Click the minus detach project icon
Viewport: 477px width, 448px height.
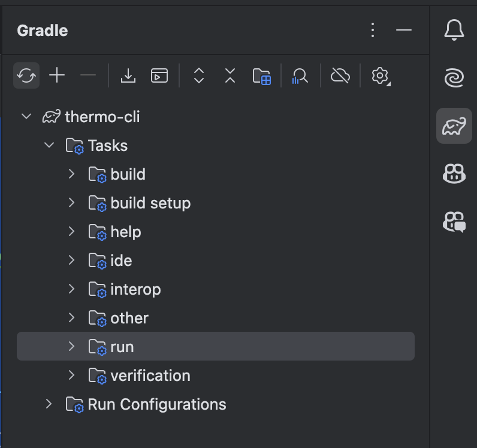coord(88,75)
